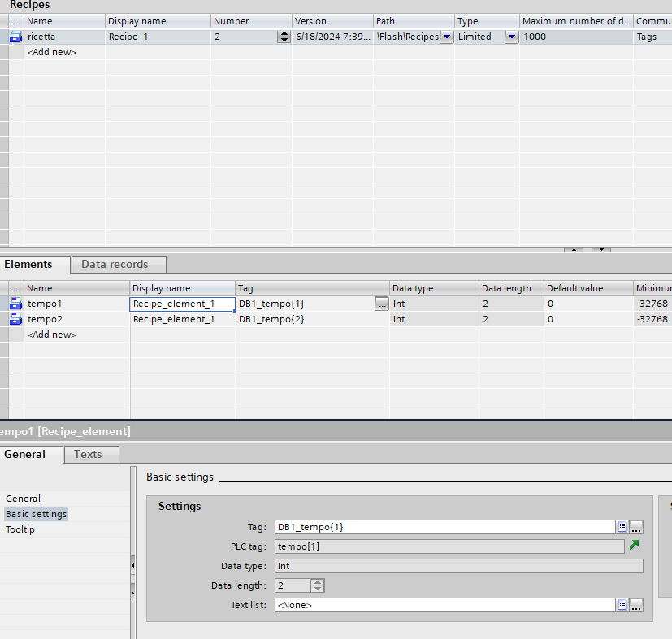Screen dimensions: 672x639
Task: Adjust the recipe Number spinner
Action: pos(283,37)
